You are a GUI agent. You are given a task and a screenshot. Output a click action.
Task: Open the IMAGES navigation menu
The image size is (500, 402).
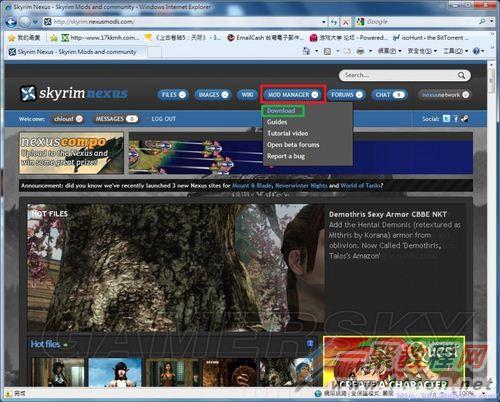tap(213, 95)
